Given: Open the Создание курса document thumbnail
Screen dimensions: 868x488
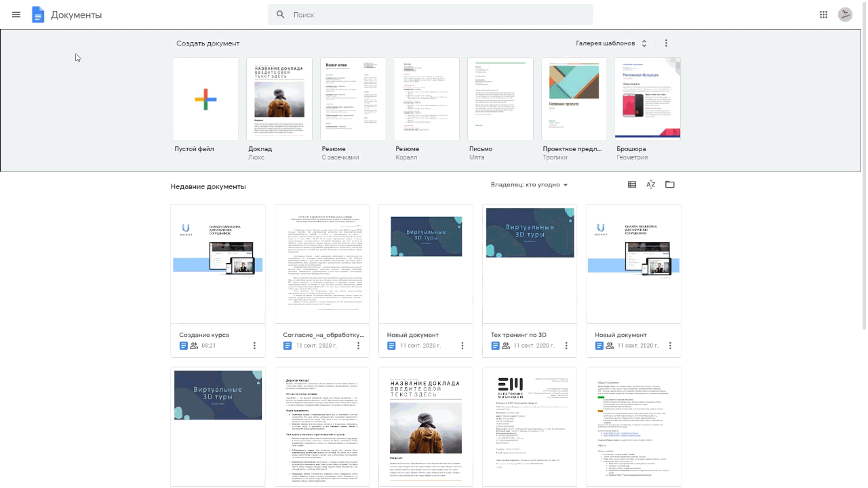Looking at the screenshot, I should (x=218, y=264).
